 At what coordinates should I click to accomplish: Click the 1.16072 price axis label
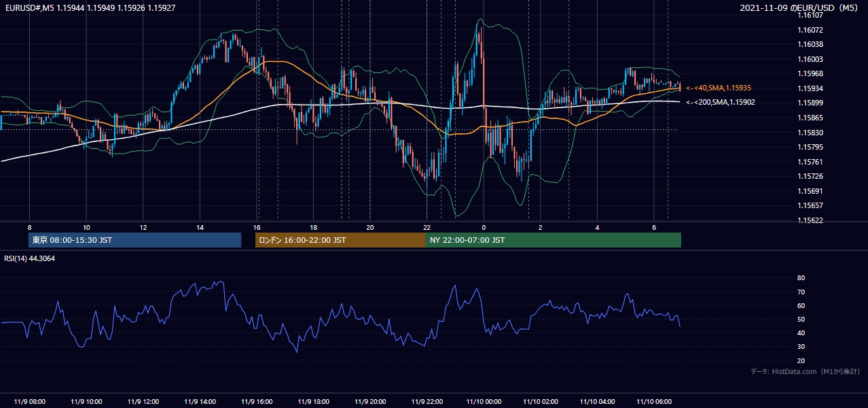click(810, 30)
